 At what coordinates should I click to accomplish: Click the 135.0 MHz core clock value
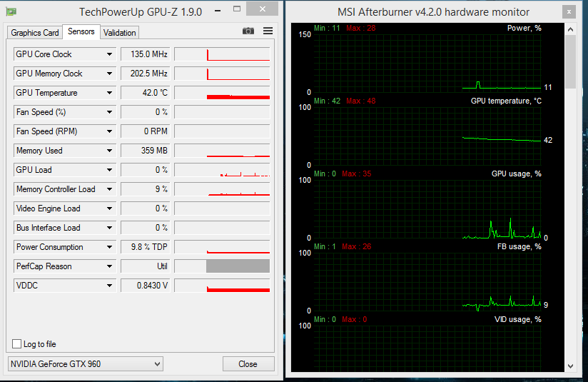[145, 54]
